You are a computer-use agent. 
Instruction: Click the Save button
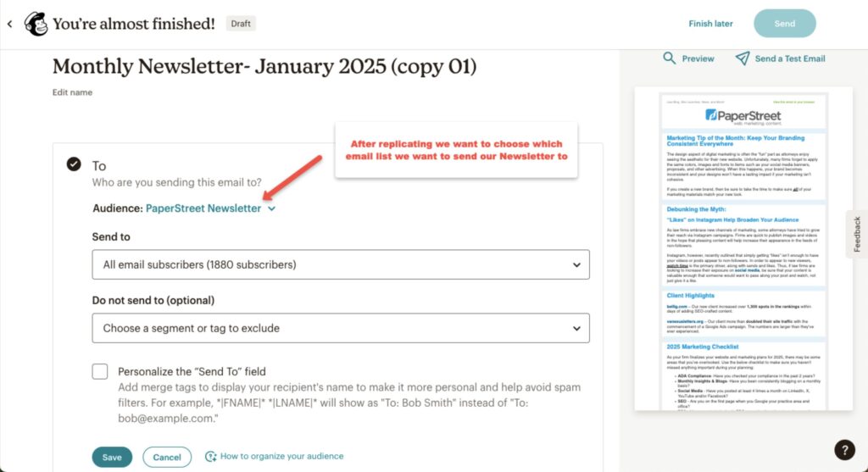tap(112, 457)
